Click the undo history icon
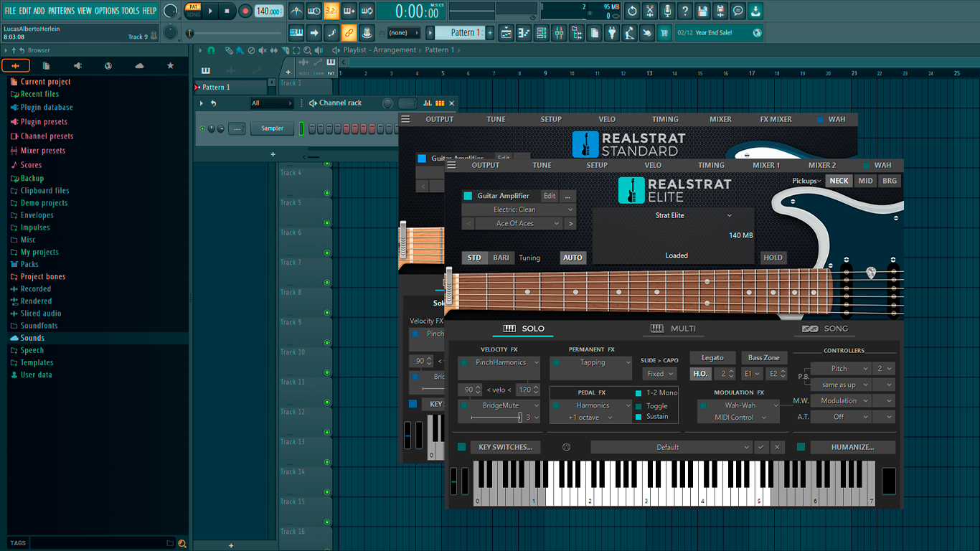Viewport: 980px width, 551px height. coord(632,11)
